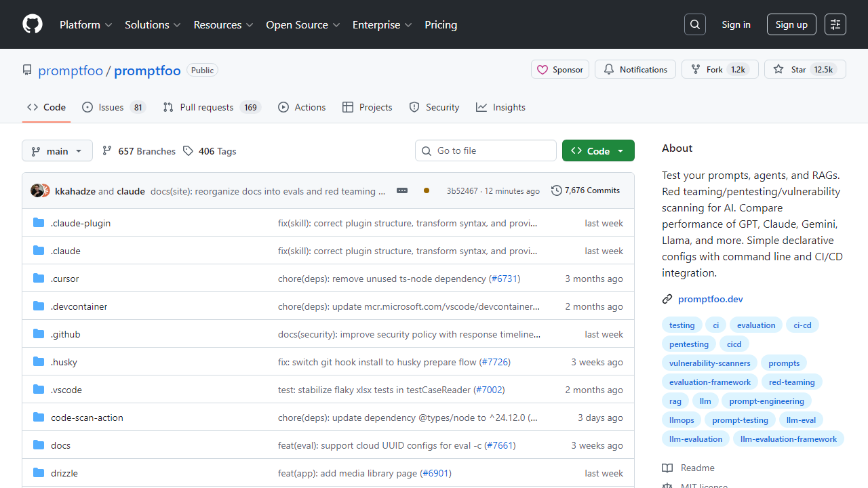Open the green Code dropdown button

pos(598,150)
